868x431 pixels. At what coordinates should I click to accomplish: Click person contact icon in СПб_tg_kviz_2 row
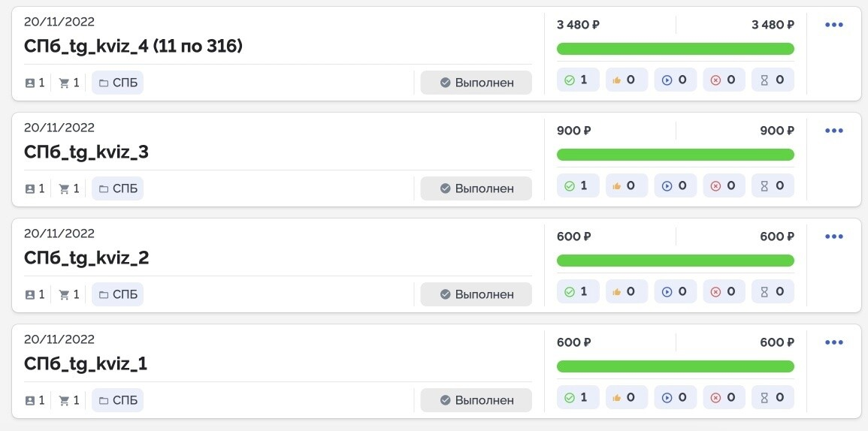coord(30,294)
